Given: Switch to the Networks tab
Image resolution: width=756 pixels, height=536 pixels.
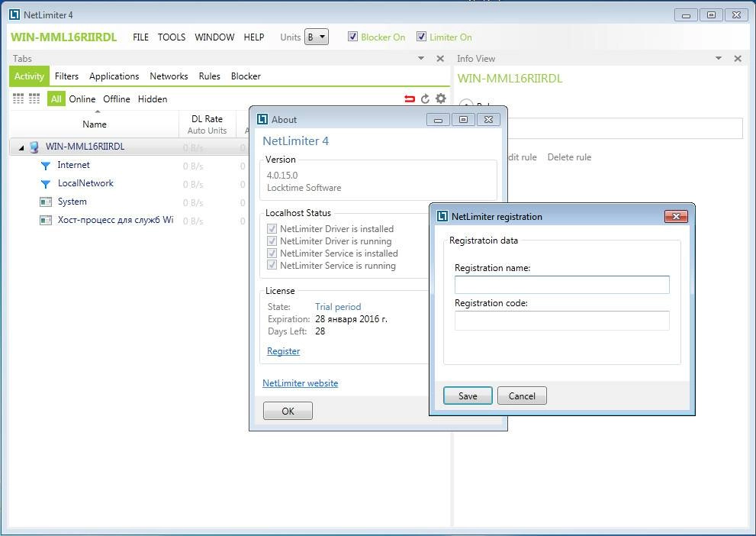Looking at the screenshot, I should click(x=169, y=76).
